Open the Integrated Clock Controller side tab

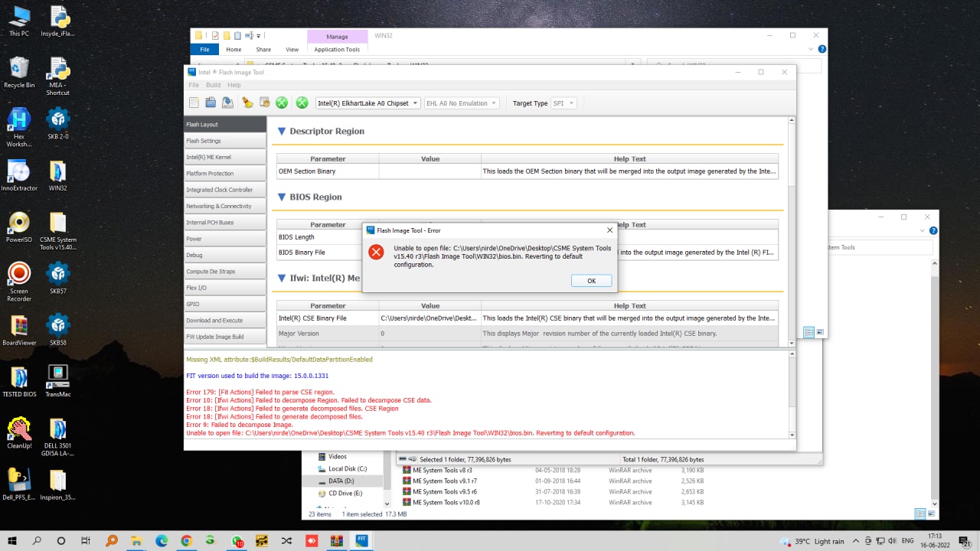[225, 190]
